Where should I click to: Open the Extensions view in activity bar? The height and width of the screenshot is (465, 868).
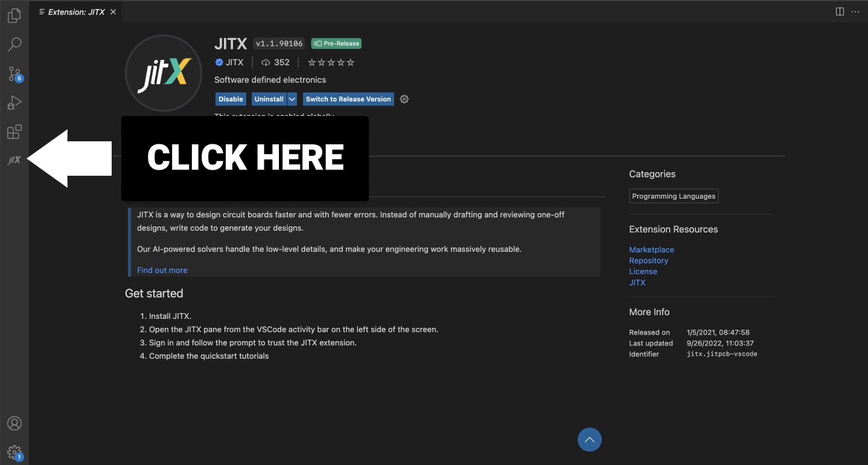click(14, 132)
